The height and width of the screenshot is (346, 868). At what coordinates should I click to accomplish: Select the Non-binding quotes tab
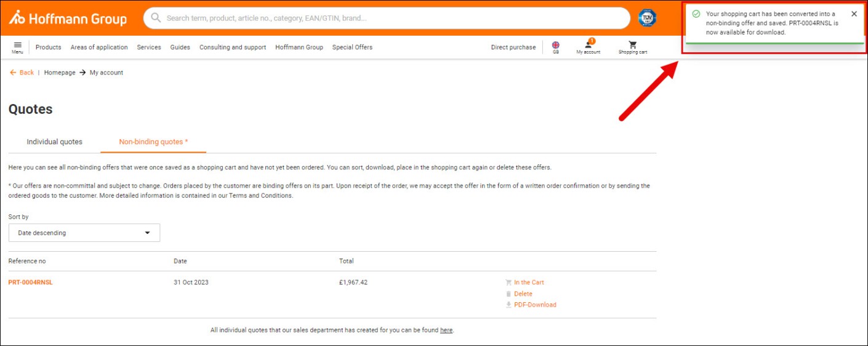tap(153, 142)
